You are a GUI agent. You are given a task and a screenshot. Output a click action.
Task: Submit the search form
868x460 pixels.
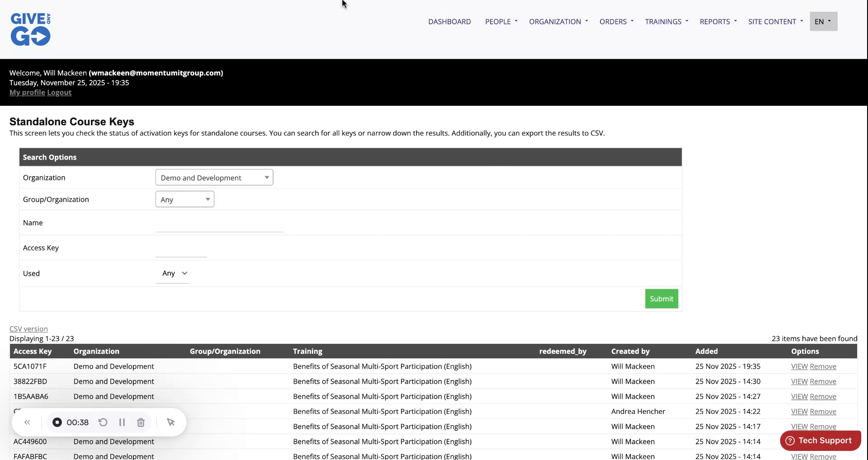[x=661, y=298]
